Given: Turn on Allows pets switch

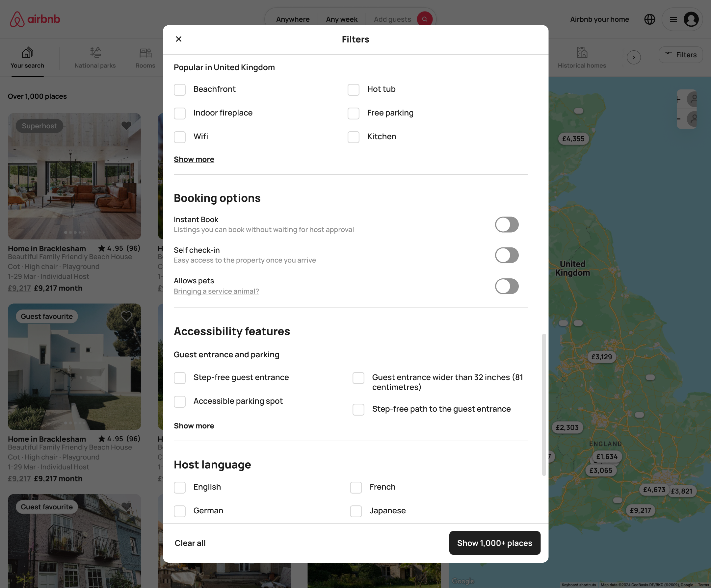Looking at the screenshot, I should (507, 286).
